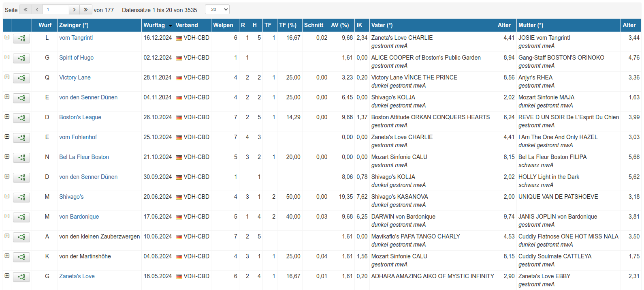Select date cell 16.12.2024

(x=158, y=38)
